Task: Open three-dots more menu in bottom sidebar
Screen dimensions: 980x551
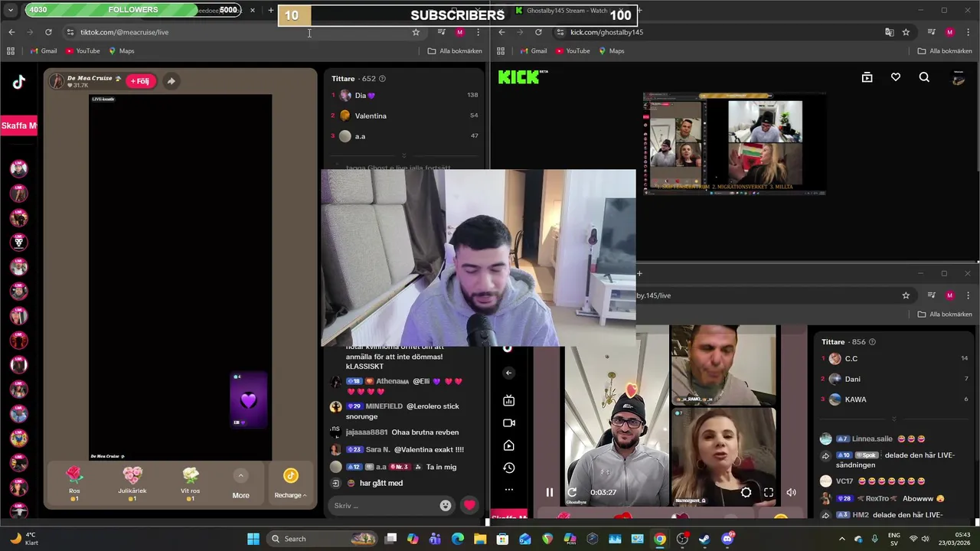Action: click(x=508, y=489)
